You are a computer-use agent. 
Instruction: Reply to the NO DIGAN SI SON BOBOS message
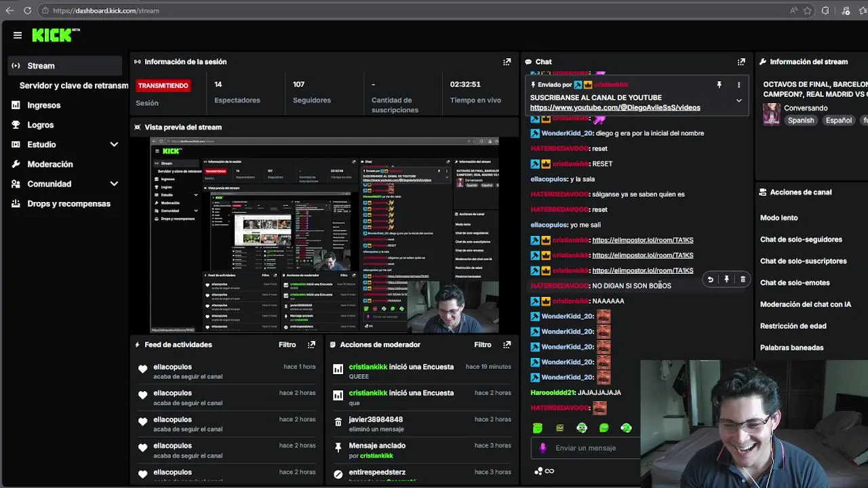pyautogui.click(x=710, y=279)
